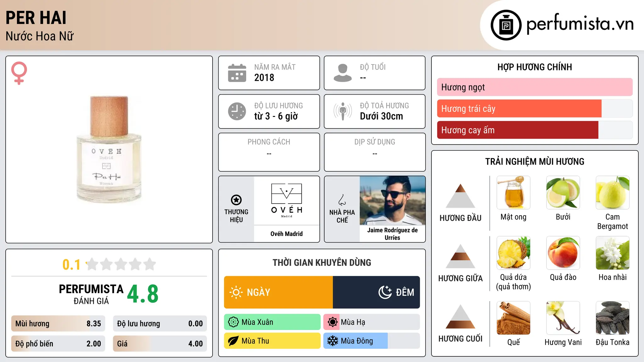The height and width of the screenshot is (362, 644).
Task: Click the flower icon for Mùa Xuân
Action: tap(233, 322)
